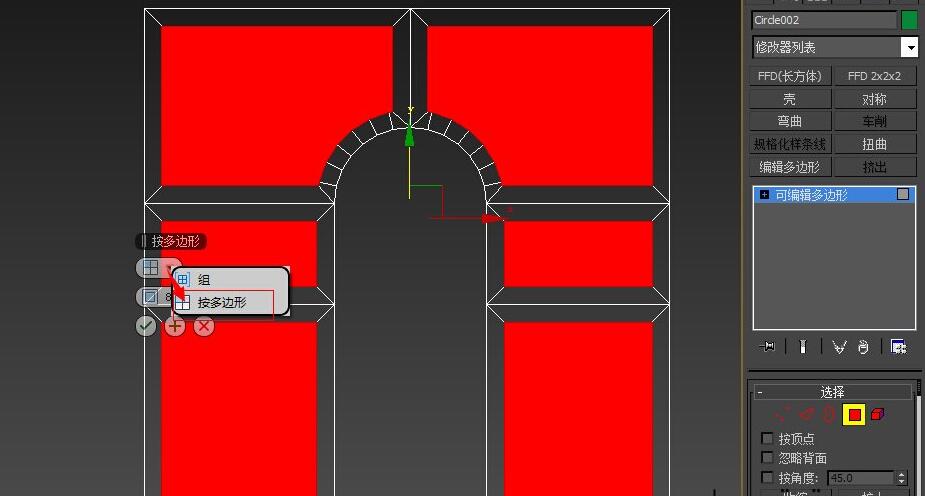This screenshot has width=925, height=496.
Task: Switch to element sub-object level
Action: point(877,415)
